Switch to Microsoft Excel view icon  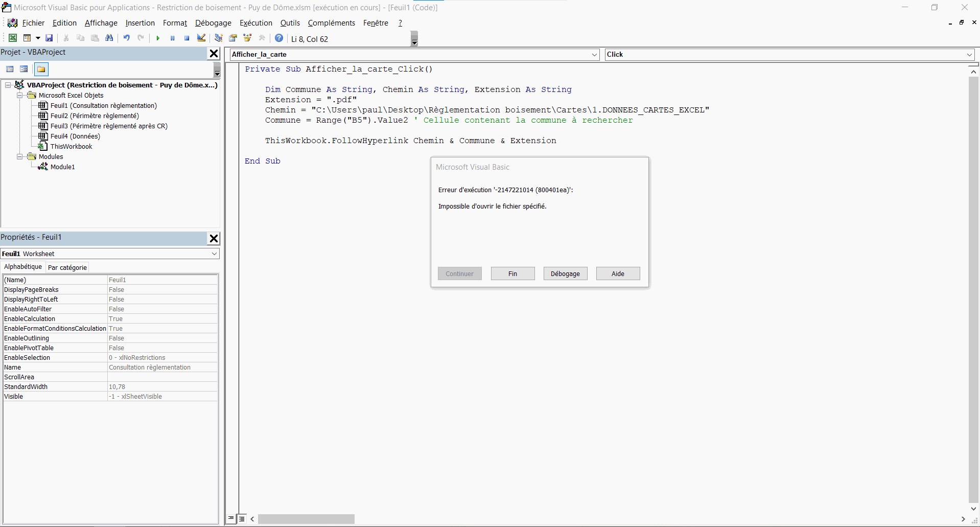(13, 38)
